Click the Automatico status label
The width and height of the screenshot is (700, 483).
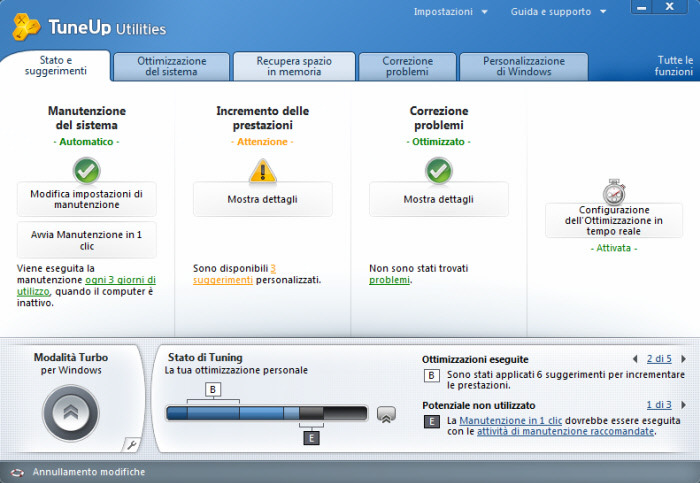point(86,142)
